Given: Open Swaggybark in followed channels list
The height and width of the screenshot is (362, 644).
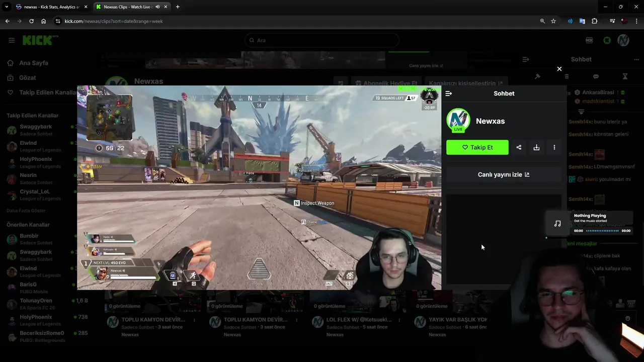Looking at the screenshot, I should click(x=40, y=130).
